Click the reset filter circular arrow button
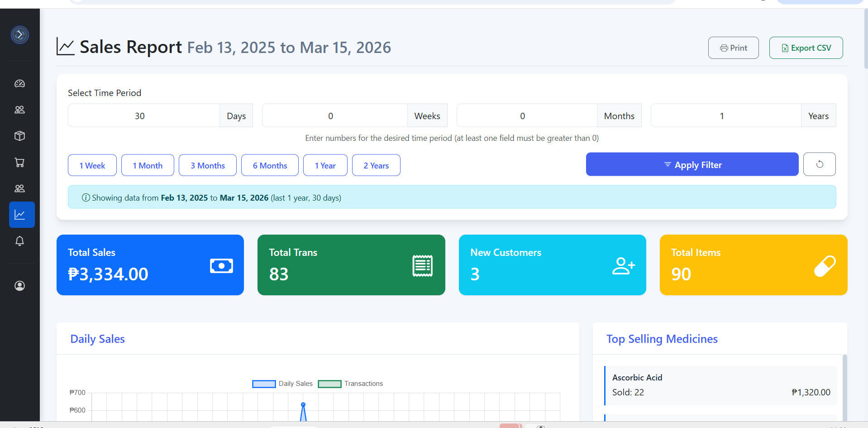Image resolution: width=868 pixels, height=428 pixels. click(x=819, y=164)
